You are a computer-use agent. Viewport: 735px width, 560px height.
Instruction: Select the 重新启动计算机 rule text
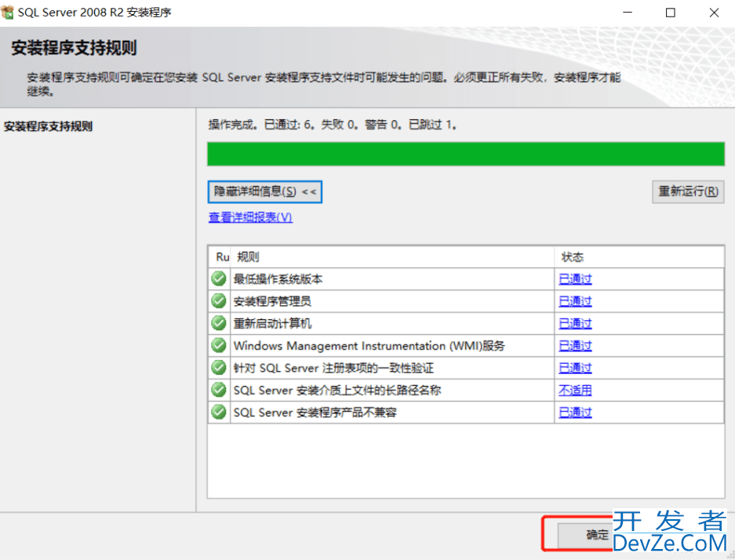click(x=272, y=324)
